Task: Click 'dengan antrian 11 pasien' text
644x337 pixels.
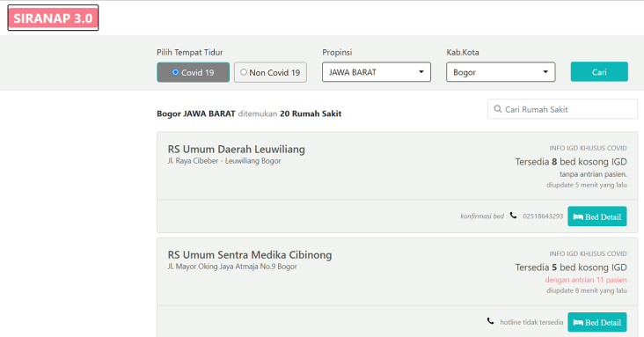Action: (586, 280)
